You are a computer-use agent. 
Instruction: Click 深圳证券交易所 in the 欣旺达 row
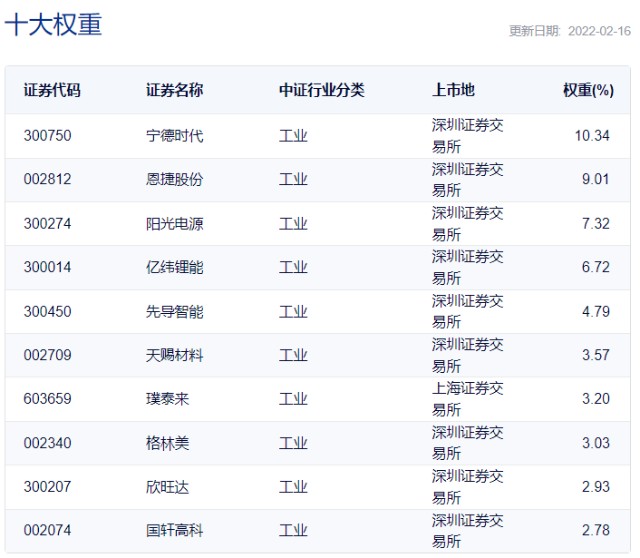[x=467, y=487]
